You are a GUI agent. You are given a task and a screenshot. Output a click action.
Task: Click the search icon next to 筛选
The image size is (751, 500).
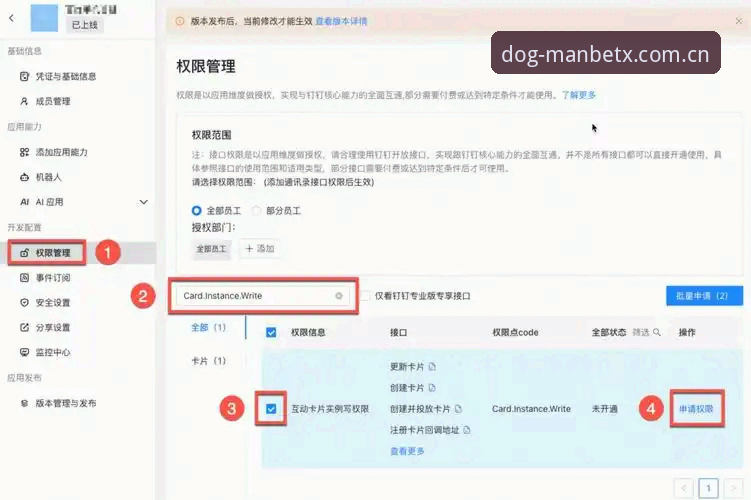(657, 332)
